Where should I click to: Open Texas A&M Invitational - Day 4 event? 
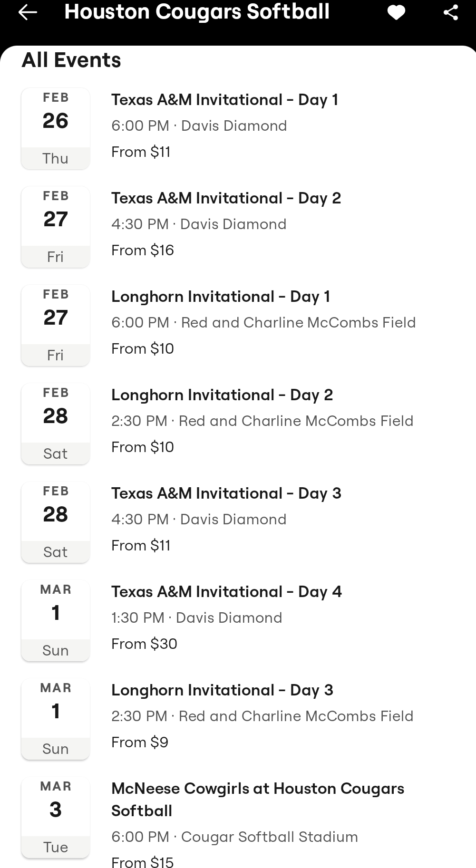(226, 592)
